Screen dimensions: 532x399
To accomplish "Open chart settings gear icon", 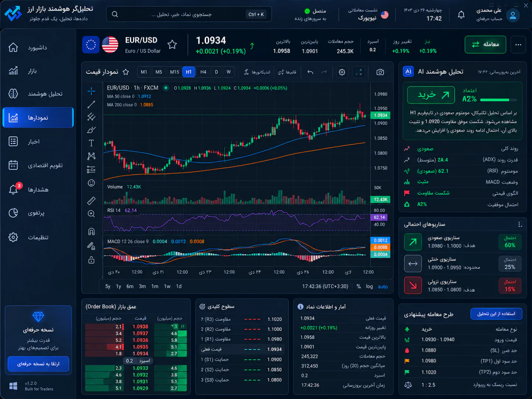I will [342, 72].
